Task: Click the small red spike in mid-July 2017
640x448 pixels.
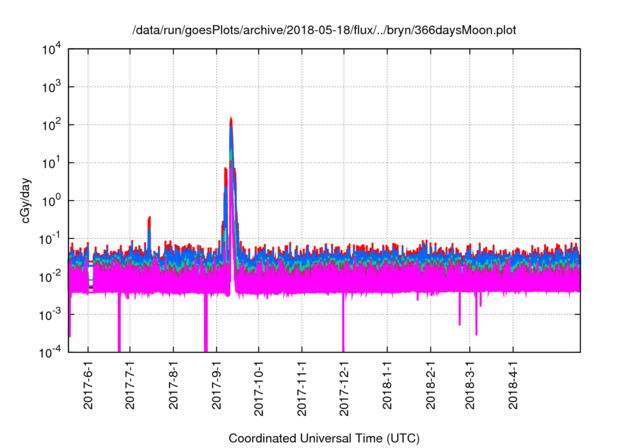Action: [149, 218]
